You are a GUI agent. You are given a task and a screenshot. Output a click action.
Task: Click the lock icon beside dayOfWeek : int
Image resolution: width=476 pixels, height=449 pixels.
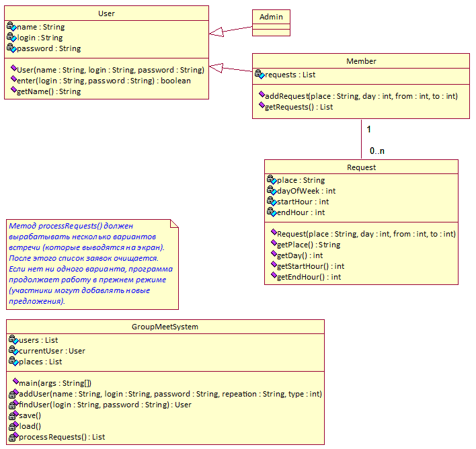272,190
